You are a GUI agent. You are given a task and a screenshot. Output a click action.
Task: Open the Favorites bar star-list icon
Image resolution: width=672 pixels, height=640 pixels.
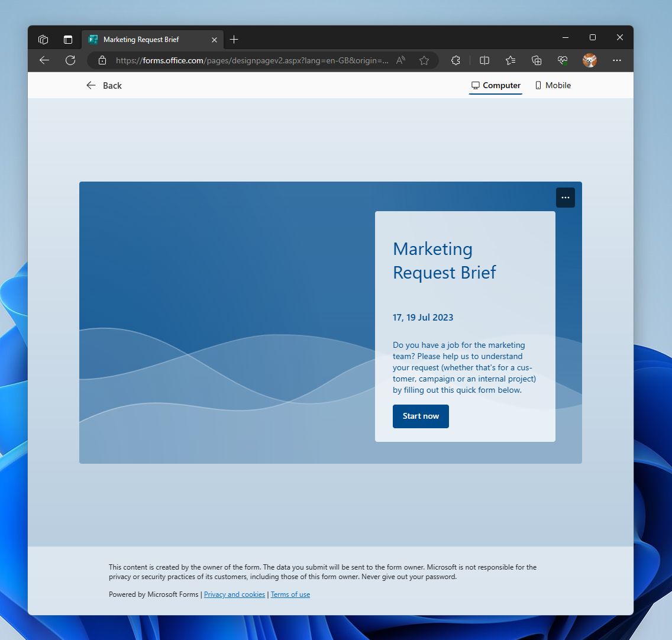pos(510,60)
